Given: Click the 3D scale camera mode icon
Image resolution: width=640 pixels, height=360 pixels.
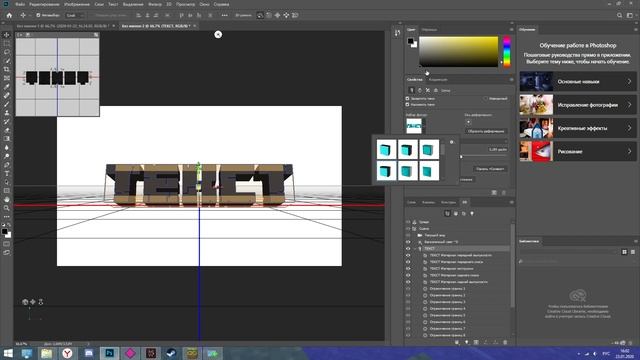Looking at the screenshot, I should [x=295, y=16].
